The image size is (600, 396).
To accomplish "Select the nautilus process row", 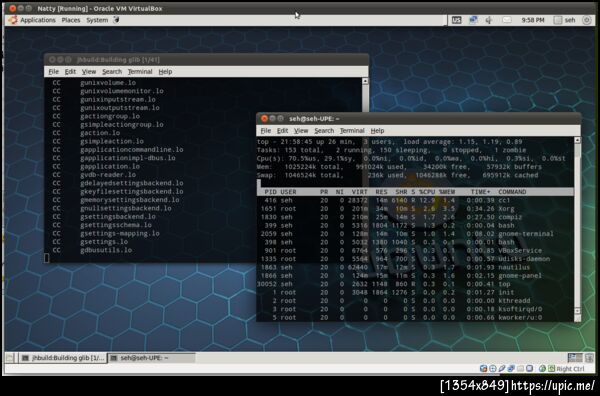I will [x=415, y=267].
